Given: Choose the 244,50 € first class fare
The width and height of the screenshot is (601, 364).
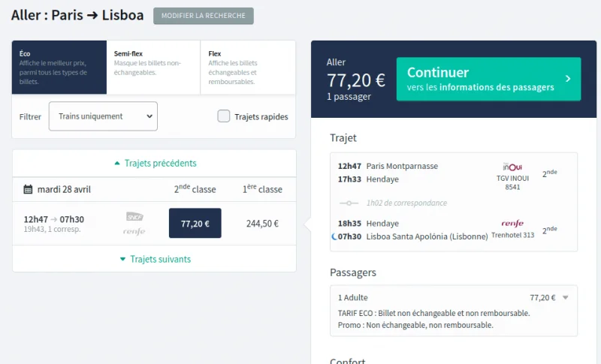Looking at the screenshot, I should 262,224.
